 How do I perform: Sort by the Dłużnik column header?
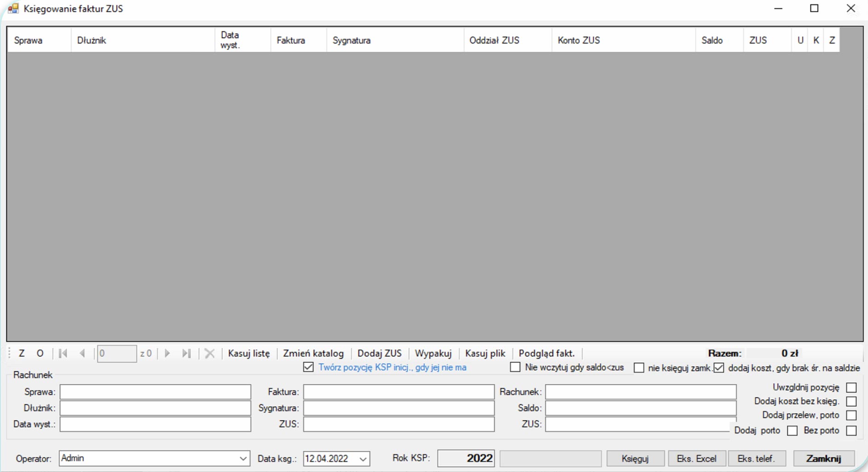tap(143, 40)
